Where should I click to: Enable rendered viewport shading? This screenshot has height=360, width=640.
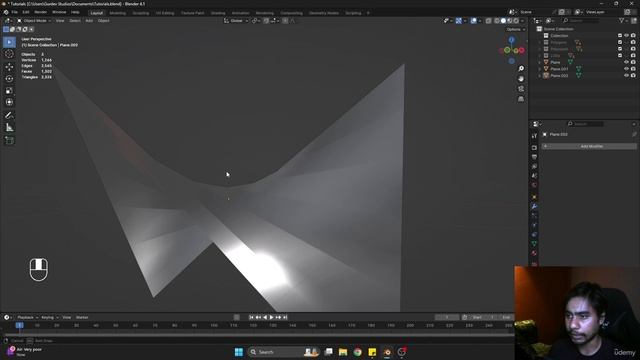coord(516,20)
